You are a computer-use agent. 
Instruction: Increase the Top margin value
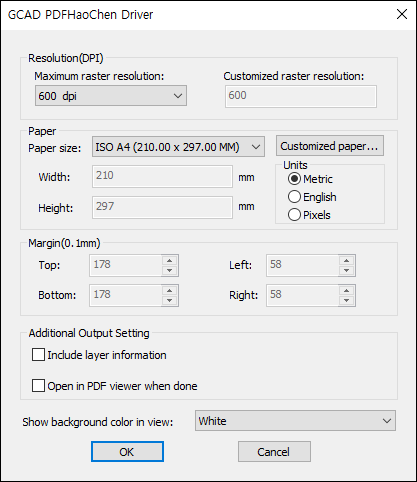coord(170,260)
